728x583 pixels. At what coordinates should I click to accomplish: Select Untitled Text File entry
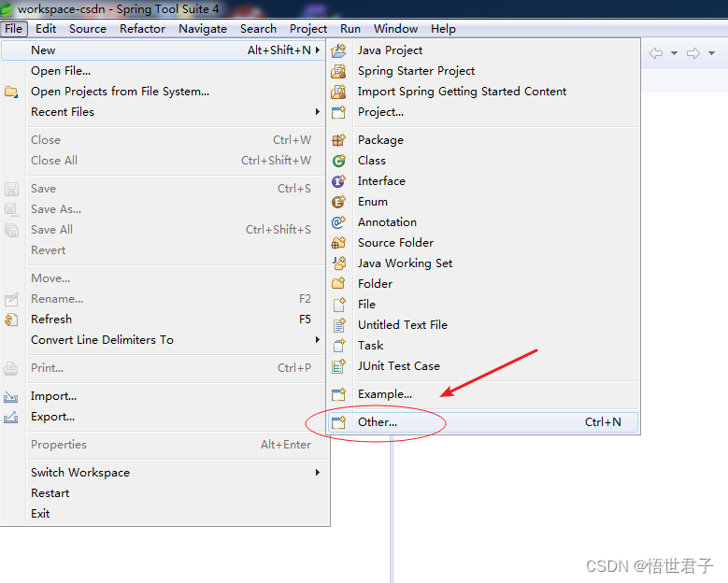pos(483,325)
